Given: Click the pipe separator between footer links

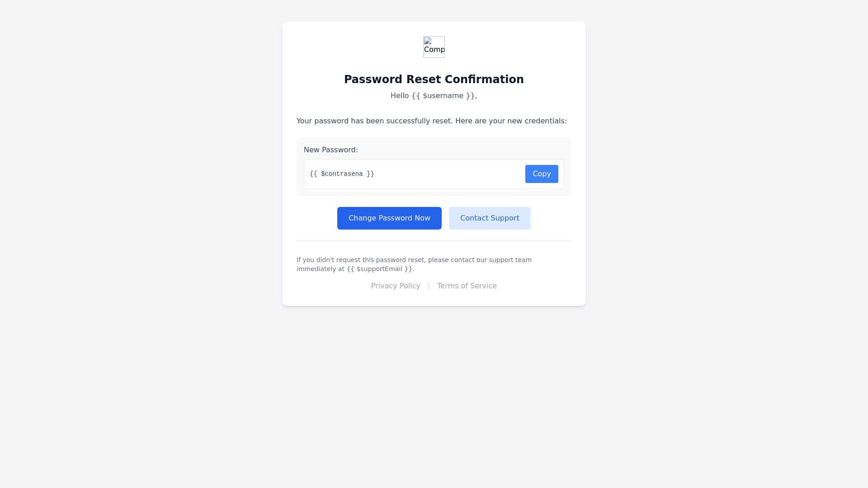Looking at the screenshot, I should coord(429,286).
